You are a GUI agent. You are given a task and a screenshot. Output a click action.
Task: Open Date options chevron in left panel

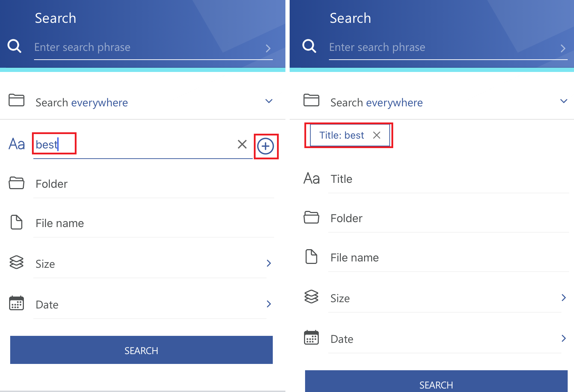[x=269, y=304]
